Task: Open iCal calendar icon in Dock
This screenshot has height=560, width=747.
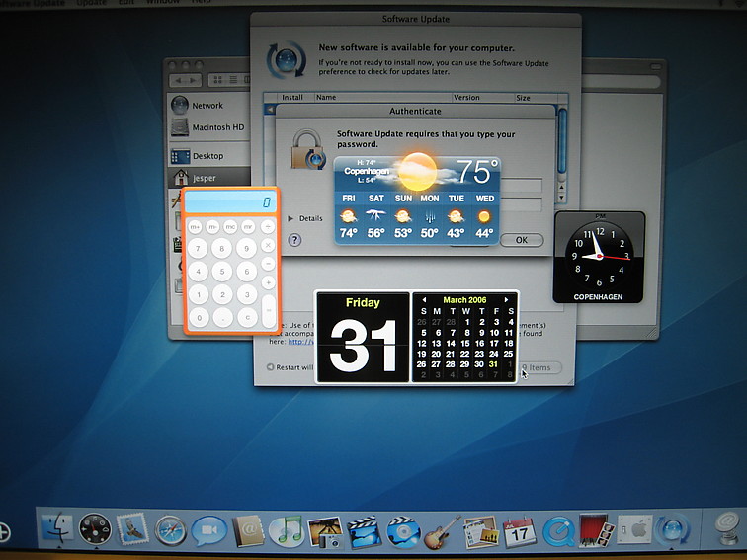Action: [519, 531]
